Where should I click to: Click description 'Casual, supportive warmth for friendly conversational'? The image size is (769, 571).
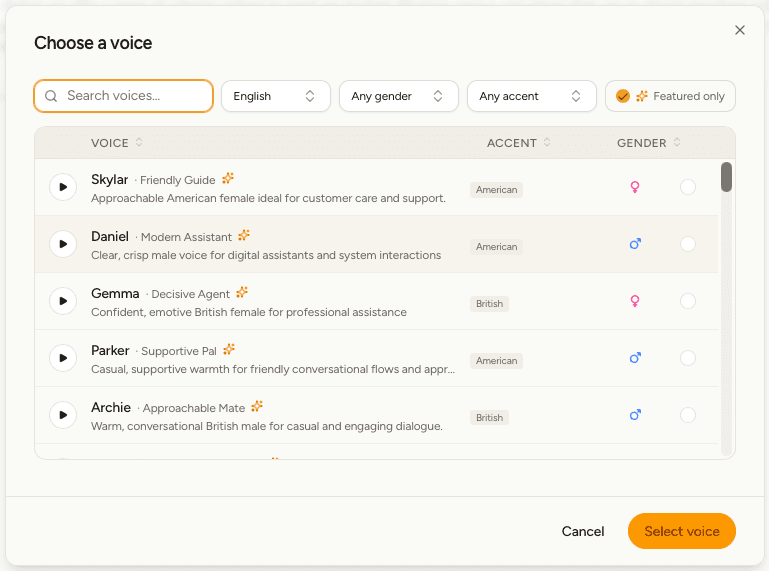point(273,369)
